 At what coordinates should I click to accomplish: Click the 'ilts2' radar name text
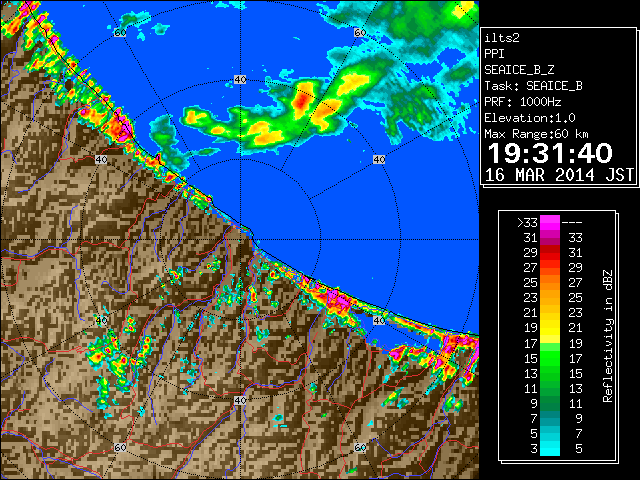(x=502, y=38)
